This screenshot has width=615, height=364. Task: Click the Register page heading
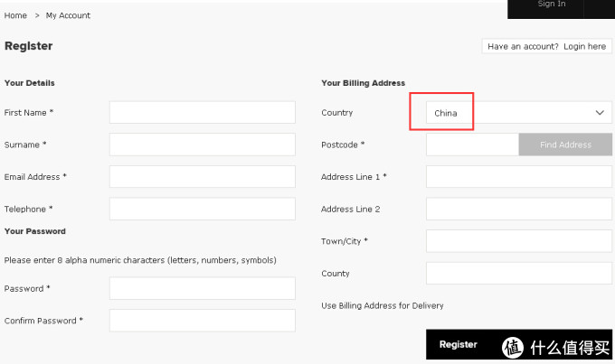pyautogui.click(x=29, y=46)
